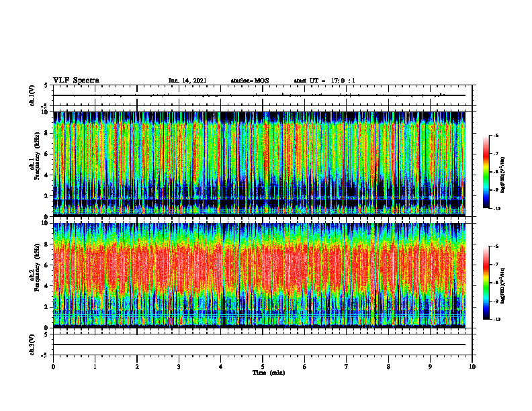Screen dimensions: 532x411
Task: Click ch.2 frequency tick label "6"
Action: (48, 265)
